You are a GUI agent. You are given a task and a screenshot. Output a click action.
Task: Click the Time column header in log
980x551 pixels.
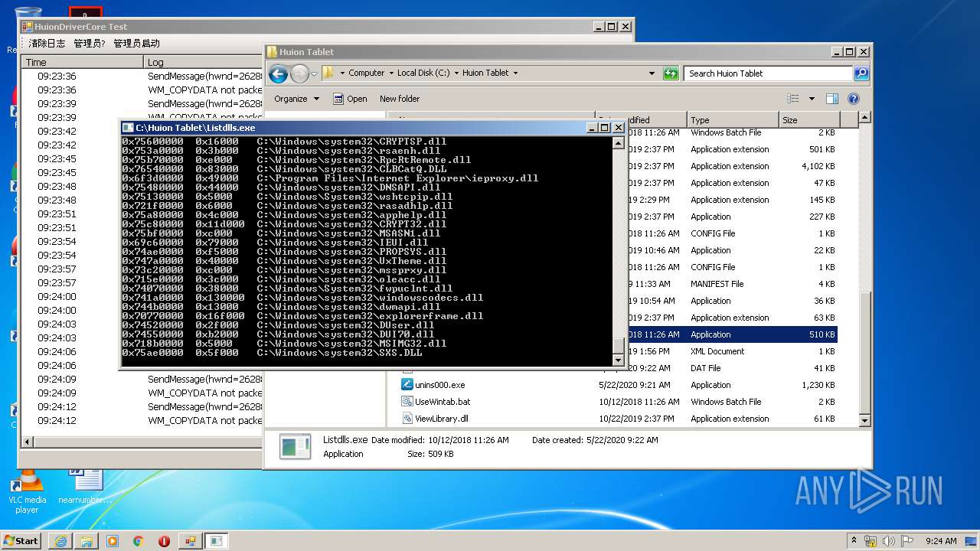coord(82,62)
